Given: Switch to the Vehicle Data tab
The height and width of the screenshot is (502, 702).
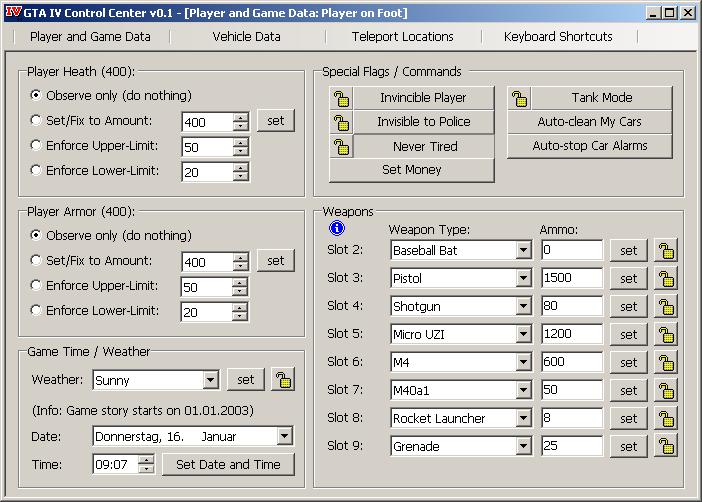Looking at the screenshot, I should pos(246,37).
